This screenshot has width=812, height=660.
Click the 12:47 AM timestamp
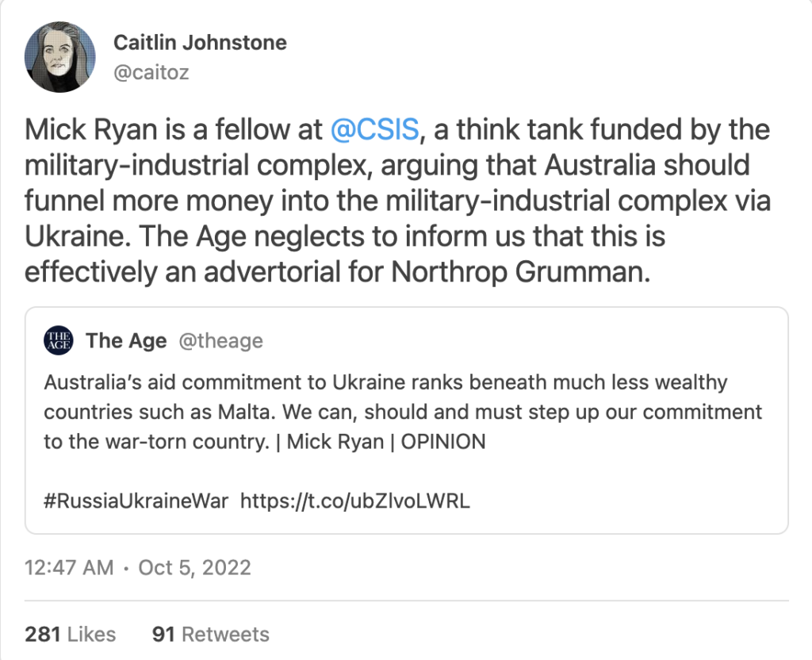point(70,568)
